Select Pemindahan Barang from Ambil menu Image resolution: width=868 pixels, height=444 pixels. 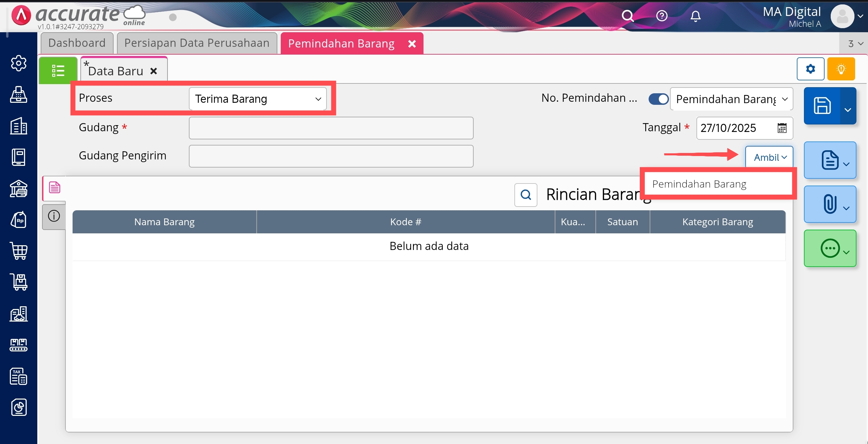tap(699, 184)
